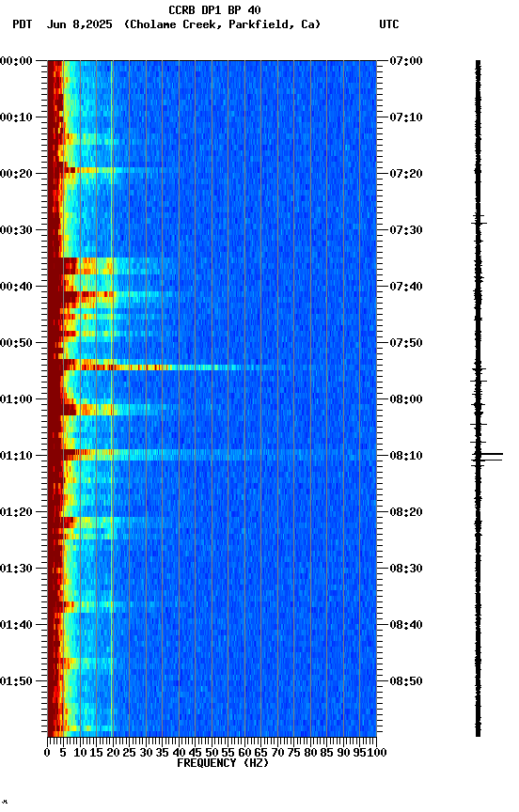Click the '01:00' PDT time label
The height and width of the screenshot is (812, 519).
tap(16, 399)
